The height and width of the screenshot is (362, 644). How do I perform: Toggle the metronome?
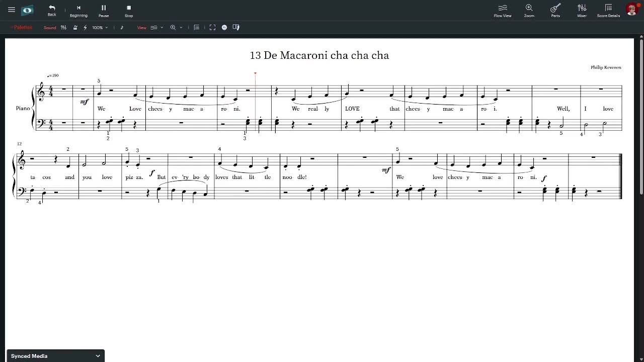pos(75,28)
